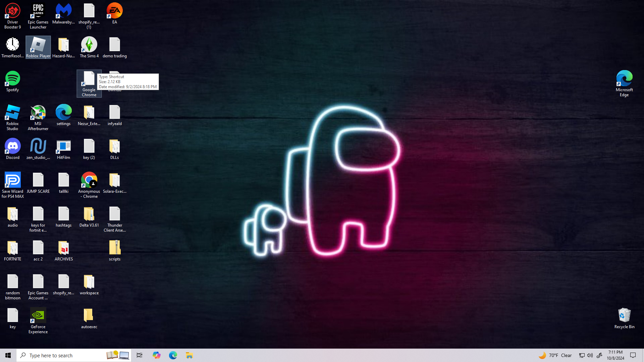Screen dimensions: 644x362
Task: Open Task View from the taskbar
Action: point(140,355)
